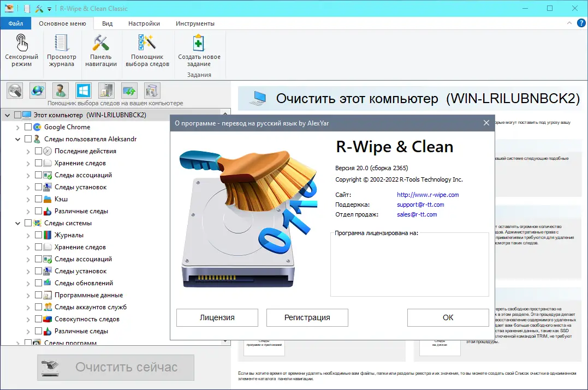
Task: Expand the Следы аккаунтов служб node
Action: 28,307
